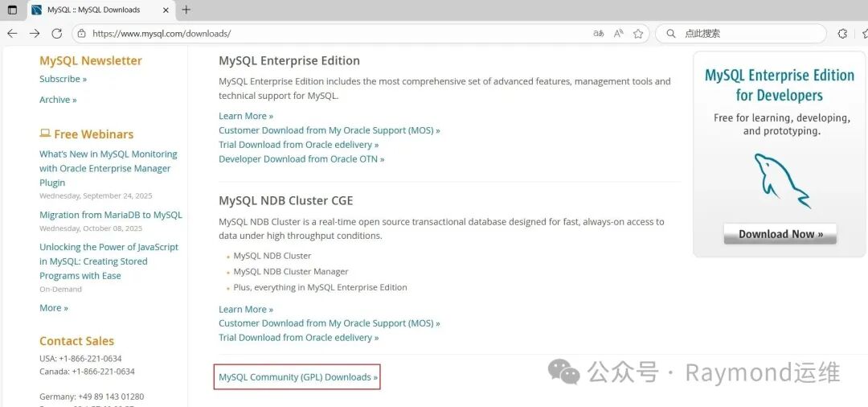
Task: Reload the current page
Action: [x=56, y=34]
